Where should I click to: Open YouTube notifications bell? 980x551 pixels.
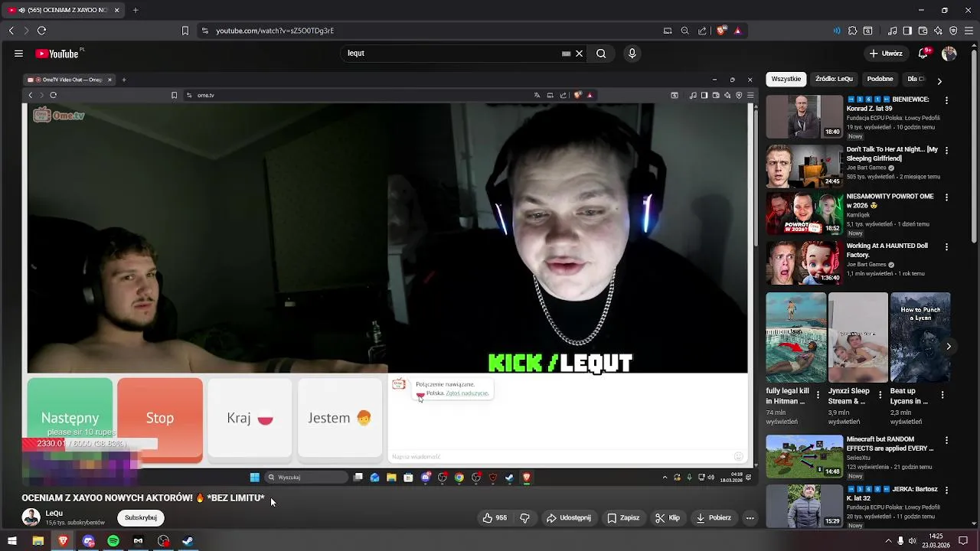coord(923,54)
